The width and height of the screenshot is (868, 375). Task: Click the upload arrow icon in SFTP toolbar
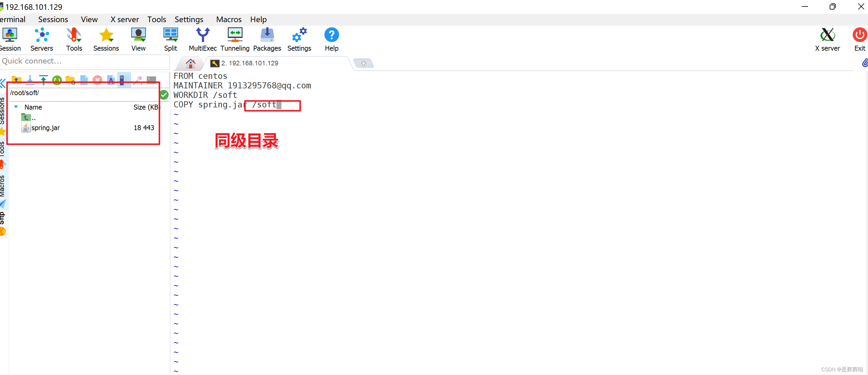44,80
